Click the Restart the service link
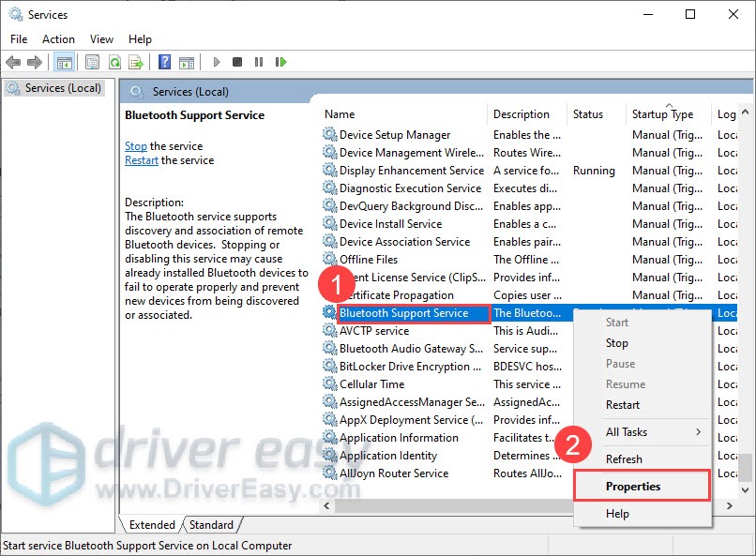The width and height of the screenshot is (756, 556). click(x=142, y=160)
